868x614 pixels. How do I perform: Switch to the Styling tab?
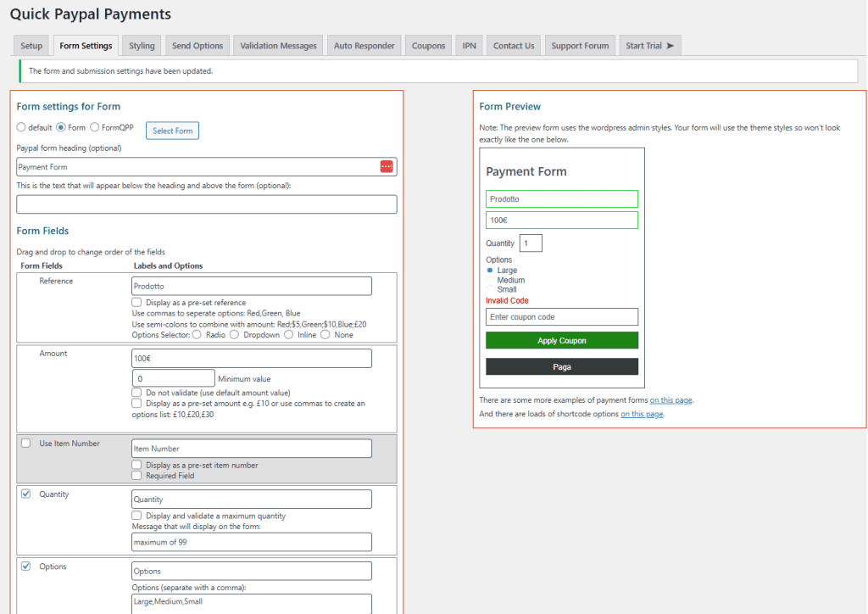click(x=141, y=45)
